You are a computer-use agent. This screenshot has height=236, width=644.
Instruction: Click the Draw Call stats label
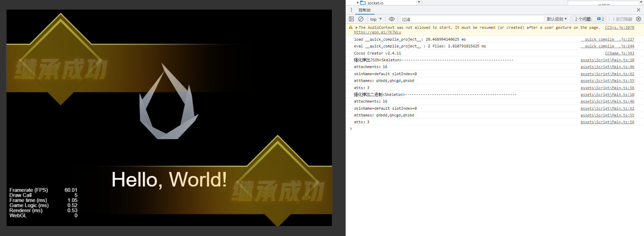20,195
